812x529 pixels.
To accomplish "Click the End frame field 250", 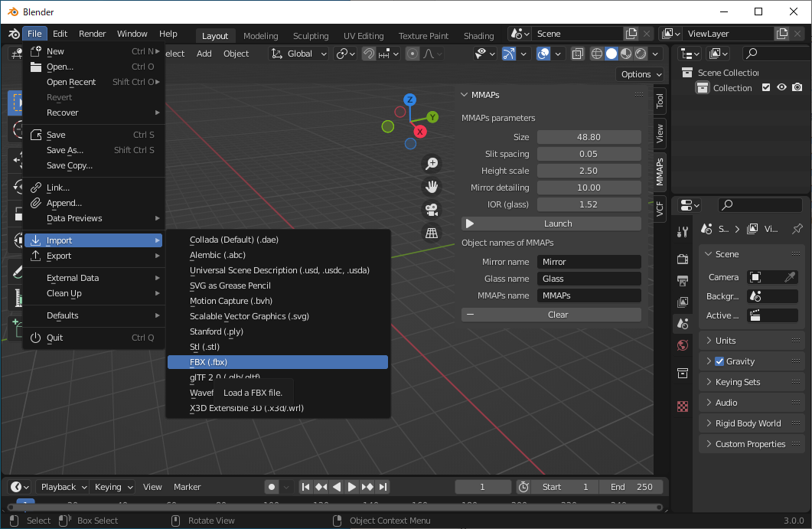I will pos(630,487).
